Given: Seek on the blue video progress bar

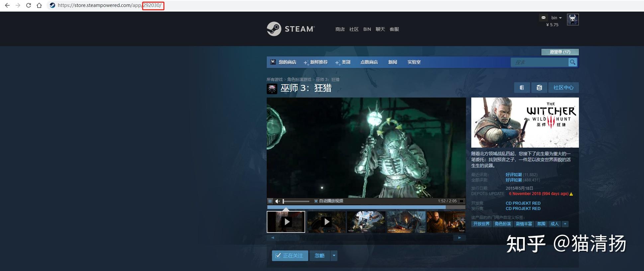Looking at the screenshot, I should 366,207.
